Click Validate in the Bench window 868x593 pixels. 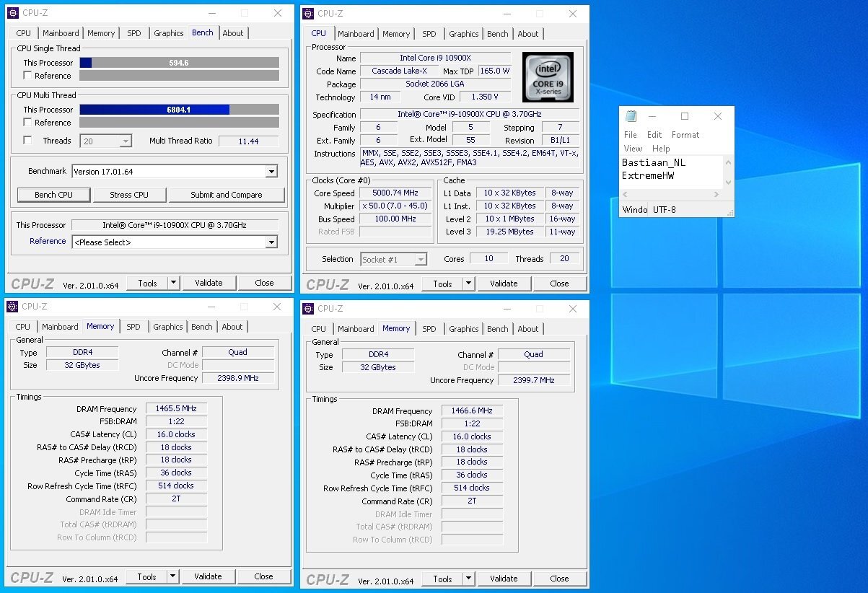pos(209,283)
